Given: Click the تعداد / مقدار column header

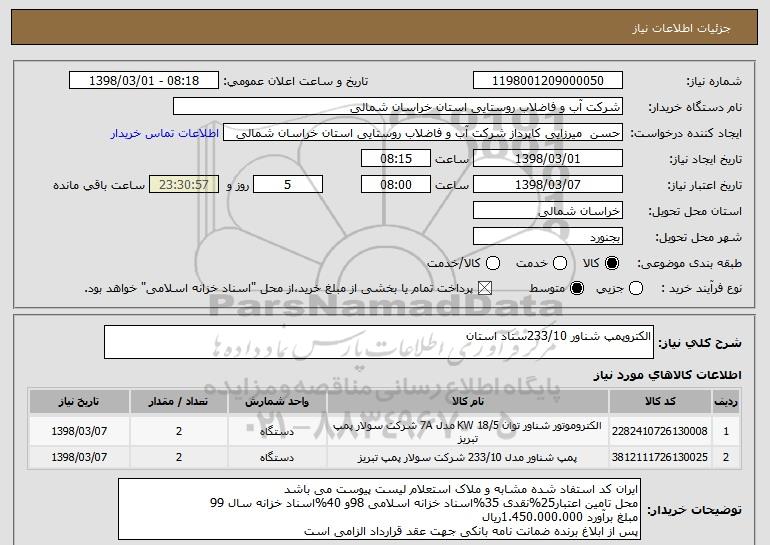Looking at the screenshot, I should click(x=178, y=402).
